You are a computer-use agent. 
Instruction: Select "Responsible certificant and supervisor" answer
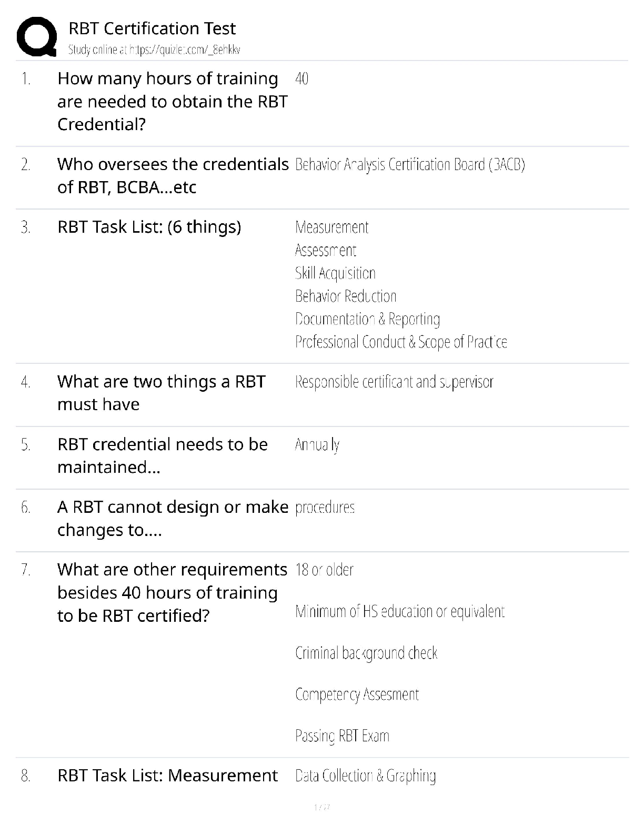(x=394, y=382)
